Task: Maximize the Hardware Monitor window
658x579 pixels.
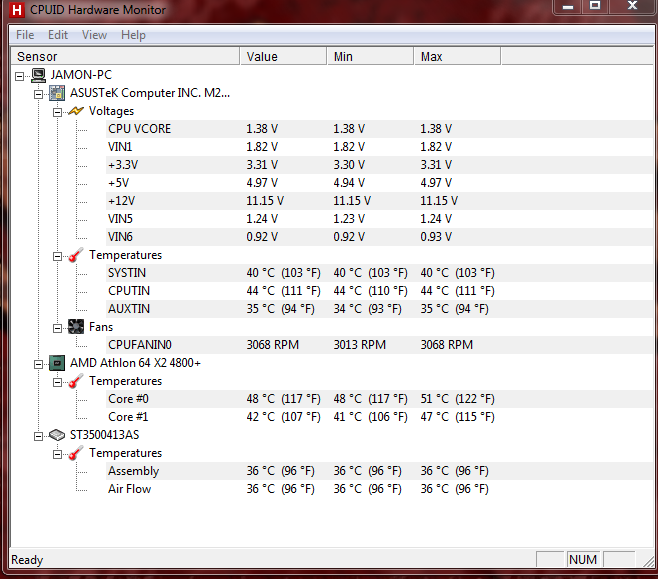Action: (x=595, y=6)
